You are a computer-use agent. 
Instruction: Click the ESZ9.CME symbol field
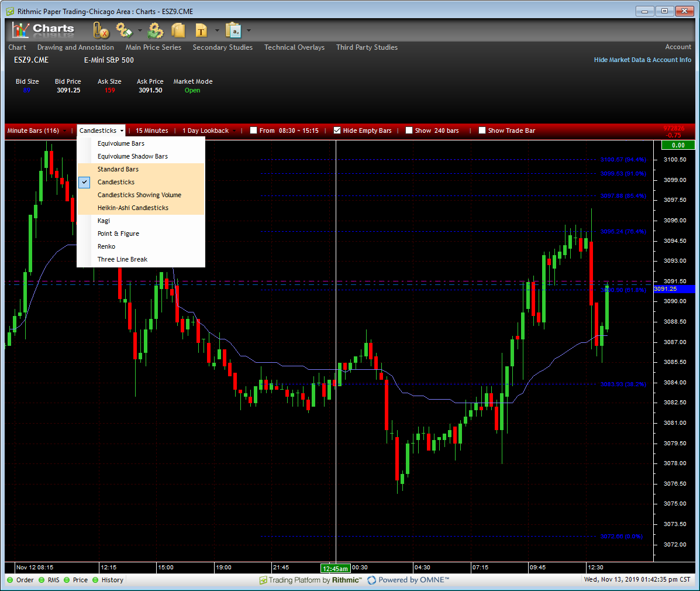coord(31,60)
